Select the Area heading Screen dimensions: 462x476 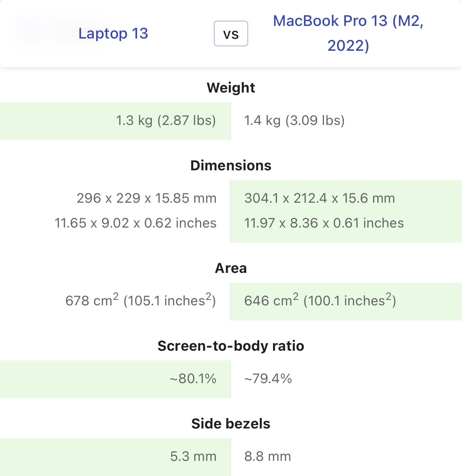pos(231,268)
